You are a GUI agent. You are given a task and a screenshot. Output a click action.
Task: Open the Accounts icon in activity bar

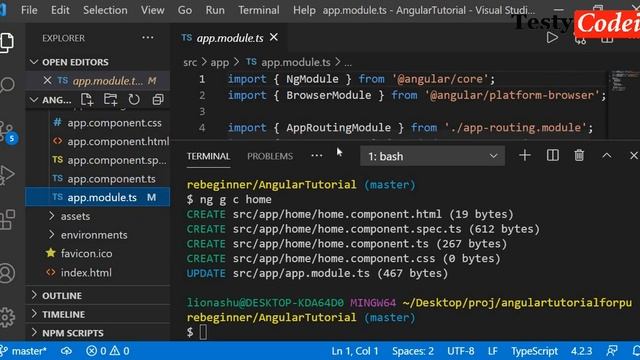tap(7, 273)
